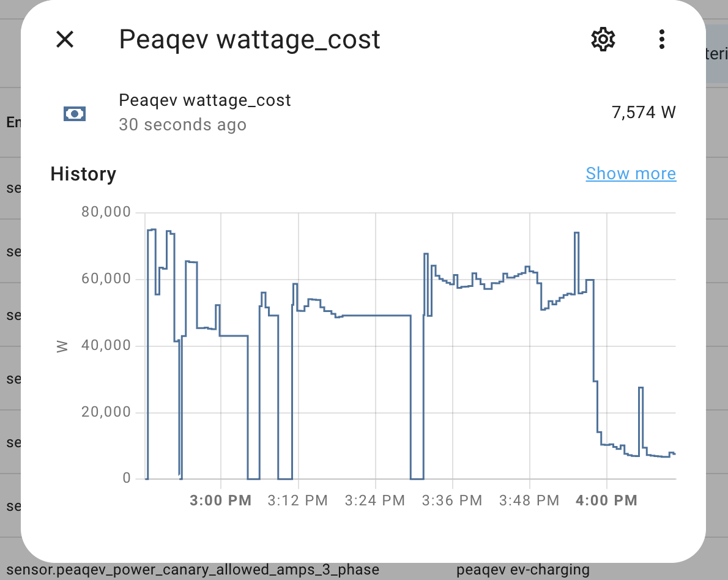Click the cash icon beside Peaqev wattage_cost

pos(74,113)
